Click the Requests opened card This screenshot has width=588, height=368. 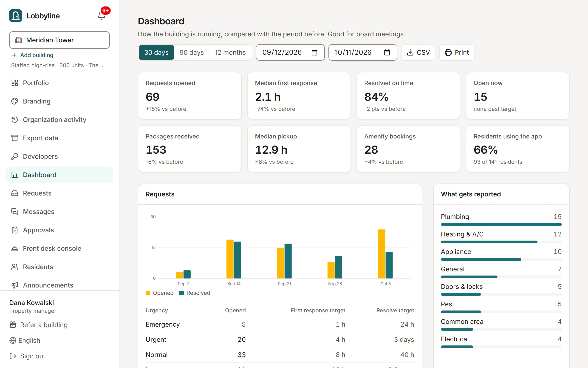(x=189, y=96)
